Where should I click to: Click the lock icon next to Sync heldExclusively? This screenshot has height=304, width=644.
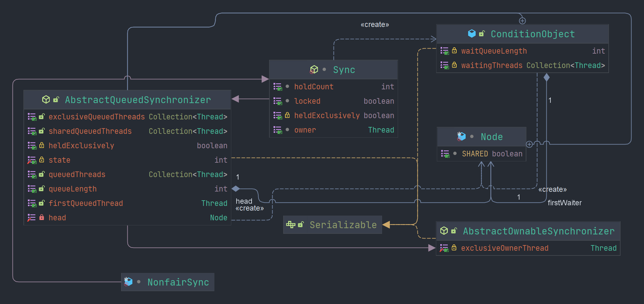click(287, 115)
